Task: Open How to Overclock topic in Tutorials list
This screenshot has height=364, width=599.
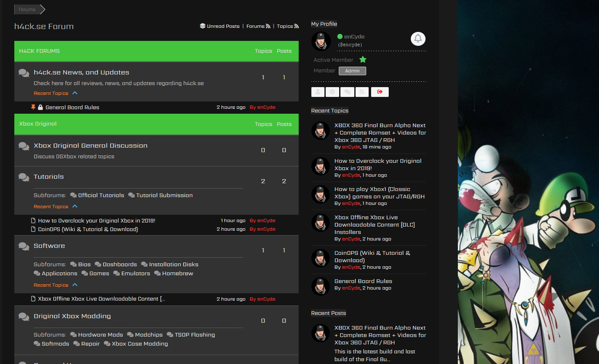Action: tap(97, 220)
